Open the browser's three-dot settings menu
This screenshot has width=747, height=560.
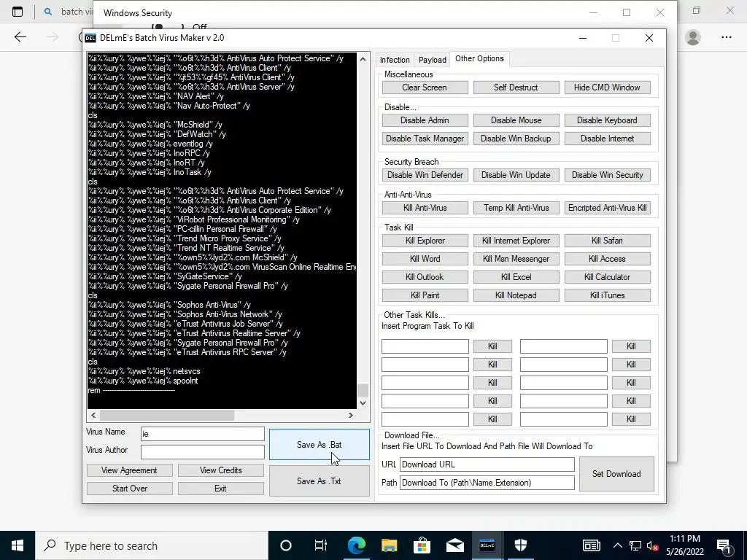click(726, 37)
